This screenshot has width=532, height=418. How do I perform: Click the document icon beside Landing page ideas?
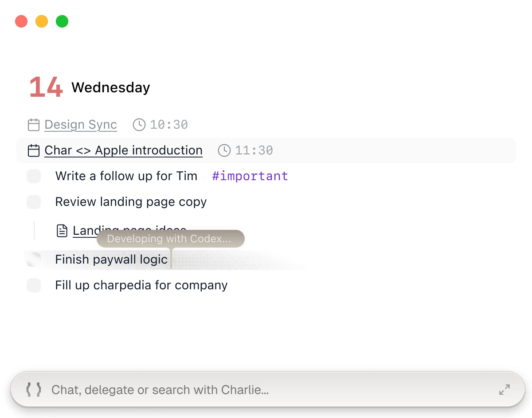[62, 231]
